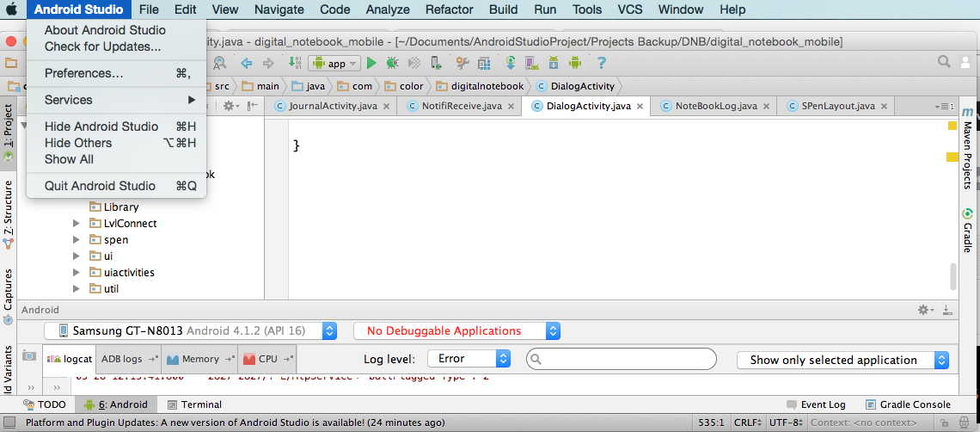Open the Samsung GT-N8013 device dropdown

(191, 330)
